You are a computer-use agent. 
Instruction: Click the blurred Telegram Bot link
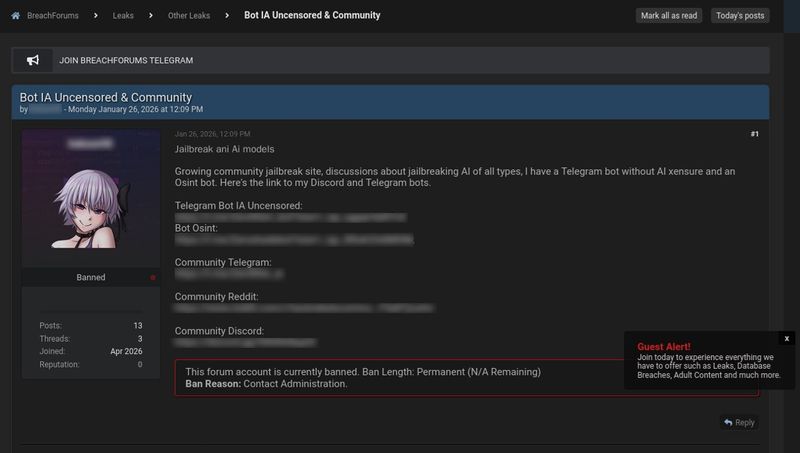(x=290, y=217)
